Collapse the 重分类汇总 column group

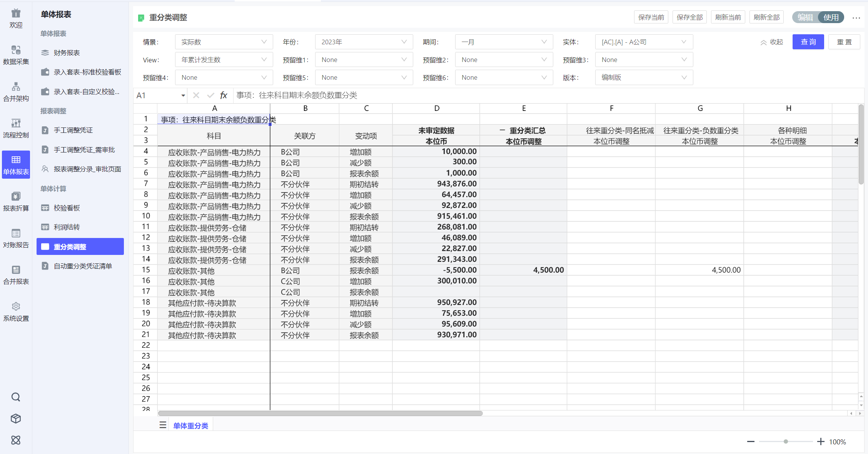pos(502,130)
